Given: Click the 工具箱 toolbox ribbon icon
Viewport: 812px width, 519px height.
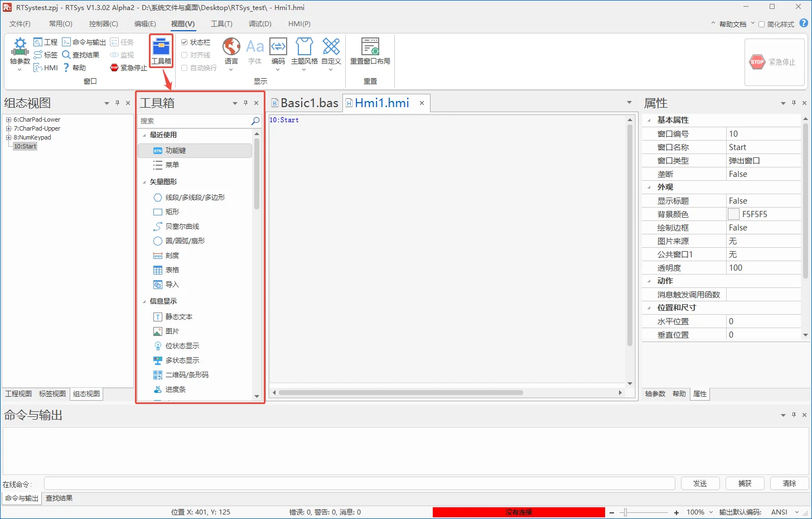Looking at the screenshot, I should pos(161,51).
